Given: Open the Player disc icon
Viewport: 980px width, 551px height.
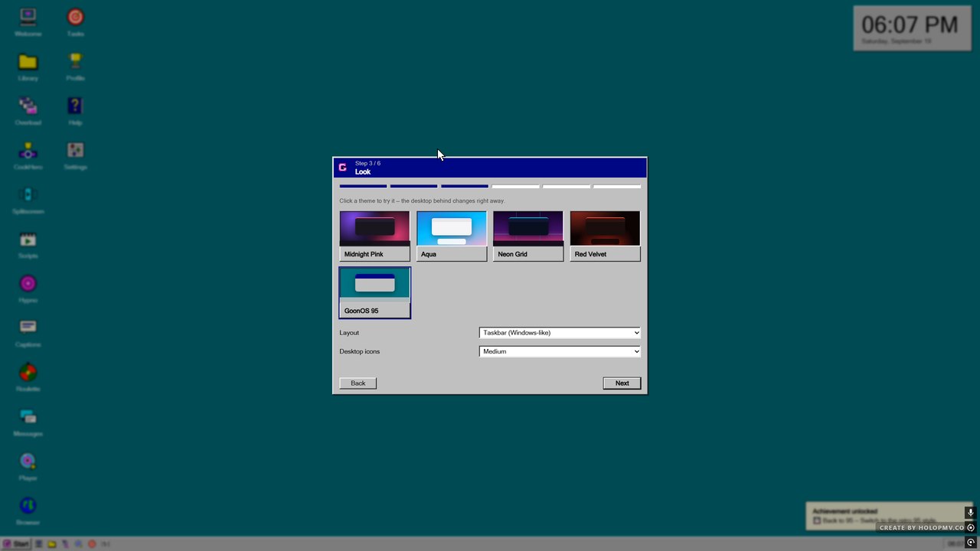Looking at the screenshot, I should click(x=28, y=466).
